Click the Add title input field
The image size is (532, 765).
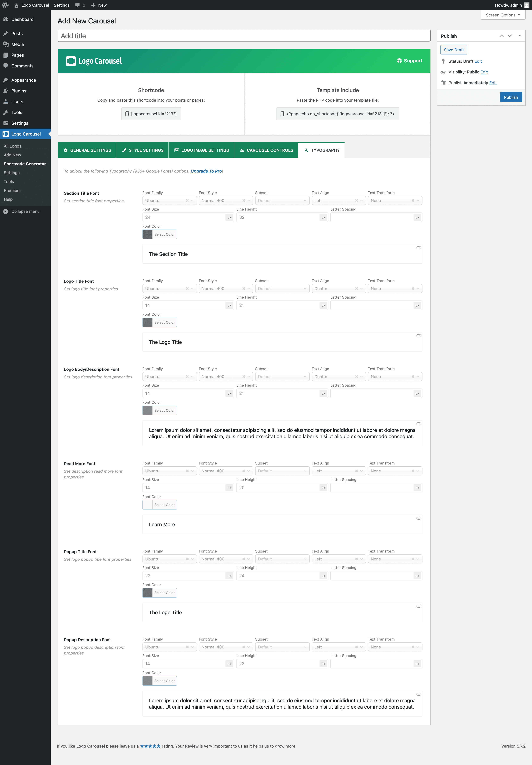click(x=244, y=36)
